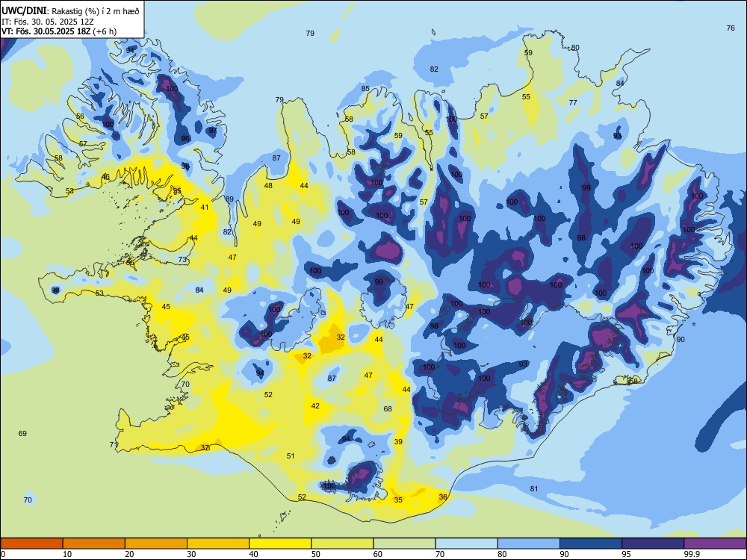Click the value 69 over the western sea
Screen dimensions: 747x560
pyautogui.click(x=22, y=433)
